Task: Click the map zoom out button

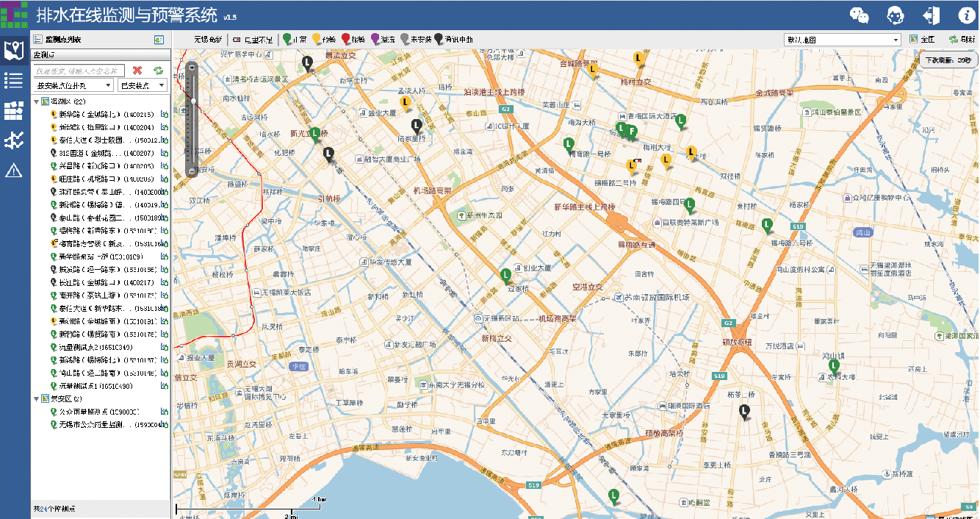Action: pyautogui.click(x=192, y=171)
